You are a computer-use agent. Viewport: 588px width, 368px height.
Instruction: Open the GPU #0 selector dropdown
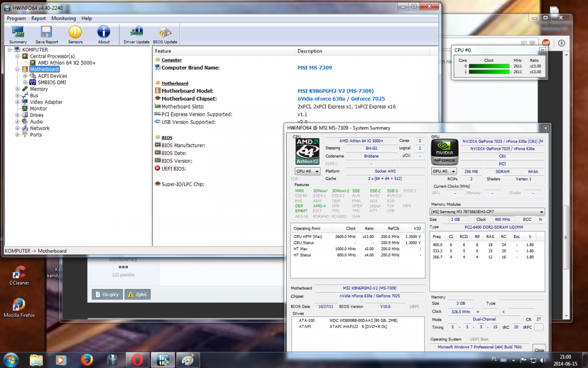click(444, 171)
